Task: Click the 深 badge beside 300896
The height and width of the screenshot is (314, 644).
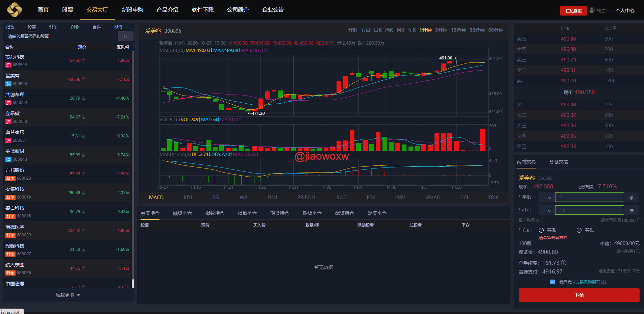Action: pos(8,84)
